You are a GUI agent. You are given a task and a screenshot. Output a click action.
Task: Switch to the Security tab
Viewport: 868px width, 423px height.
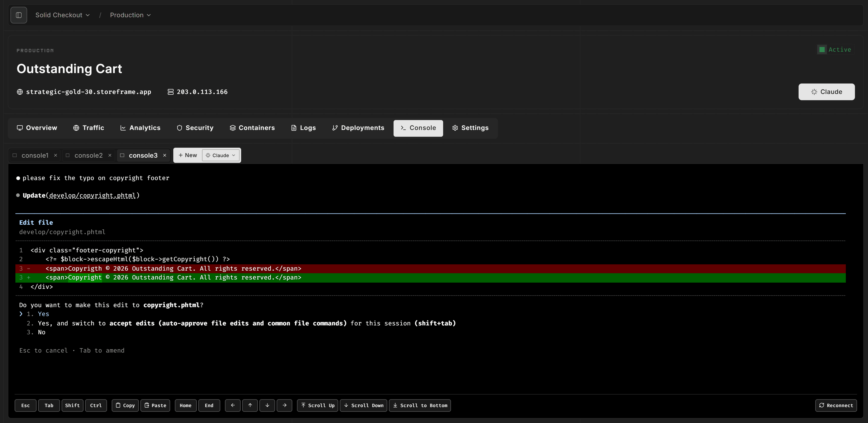coord(195,128)
